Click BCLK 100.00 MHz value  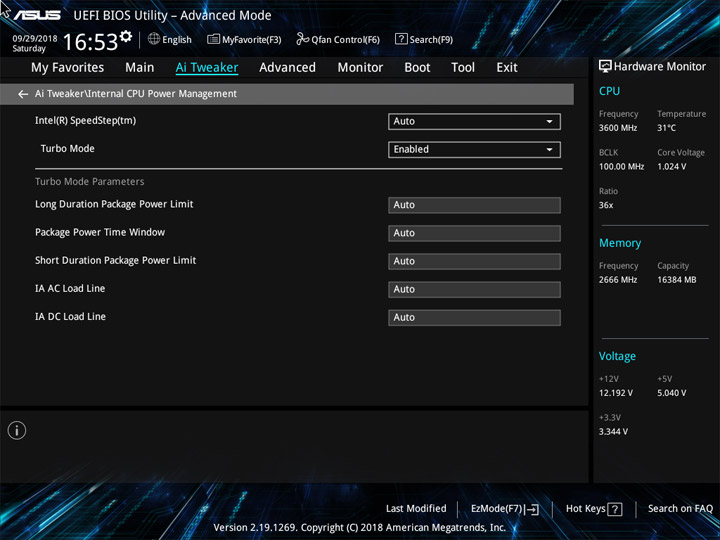tap(621, 167)
